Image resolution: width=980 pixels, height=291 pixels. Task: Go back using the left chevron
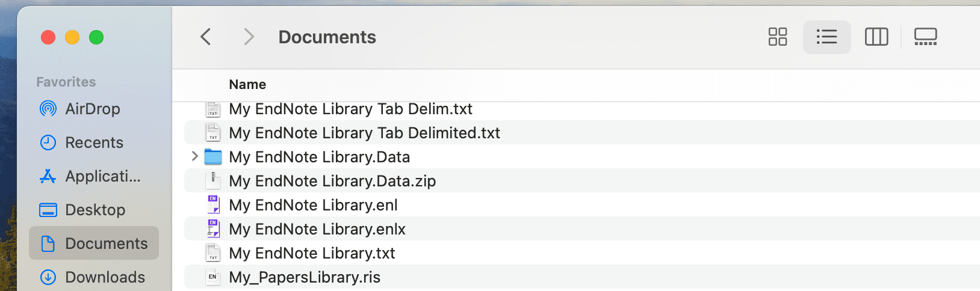pos(205,37)
